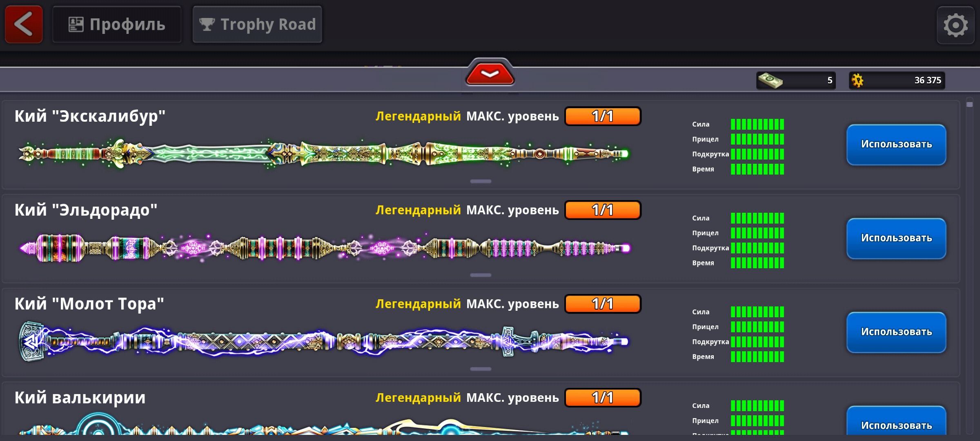This screenshot has height=441, width=980.
Task: Tap Молот Тора Время stat bar
Action: coord(757,357)
